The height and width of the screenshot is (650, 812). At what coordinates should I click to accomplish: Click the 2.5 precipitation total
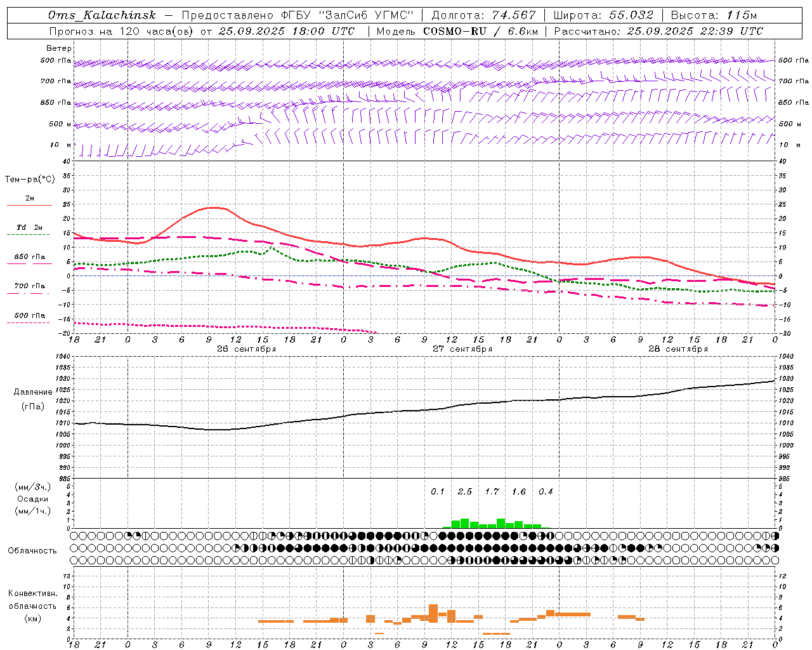click(465, 491)
